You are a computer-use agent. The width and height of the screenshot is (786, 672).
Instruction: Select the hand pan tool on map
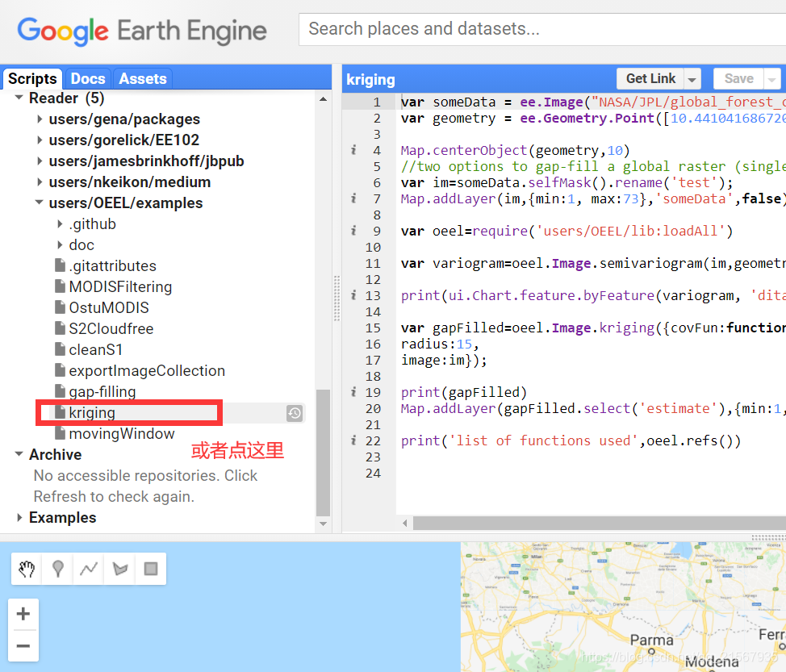click(x=27, y=569)
